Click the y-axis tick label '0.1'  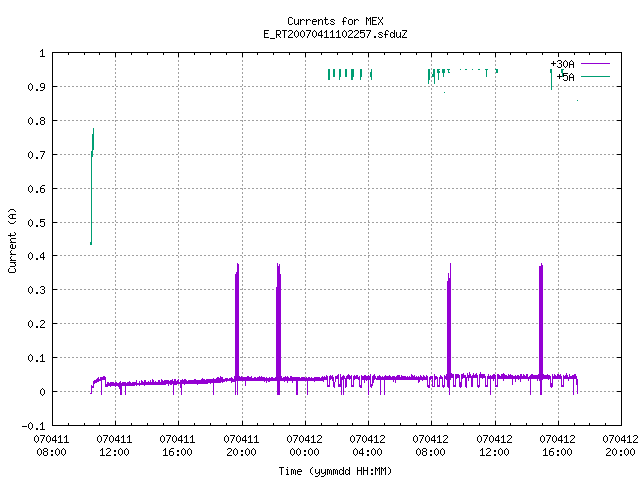click(36, 358)
